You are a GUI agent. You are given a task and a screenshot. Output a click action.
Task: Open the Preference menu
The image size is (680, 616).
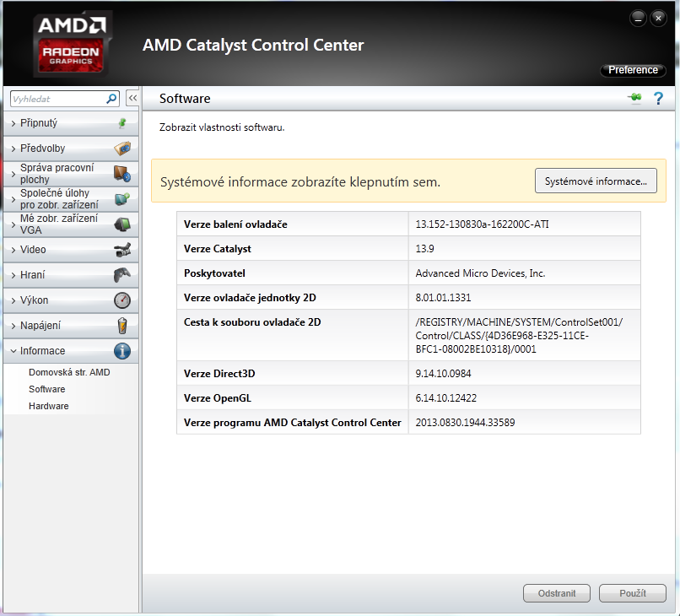(x=633, y=70)
